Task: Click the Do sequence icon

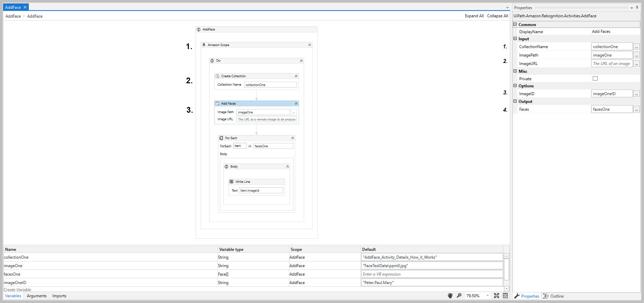Action: tap(212, 61)
